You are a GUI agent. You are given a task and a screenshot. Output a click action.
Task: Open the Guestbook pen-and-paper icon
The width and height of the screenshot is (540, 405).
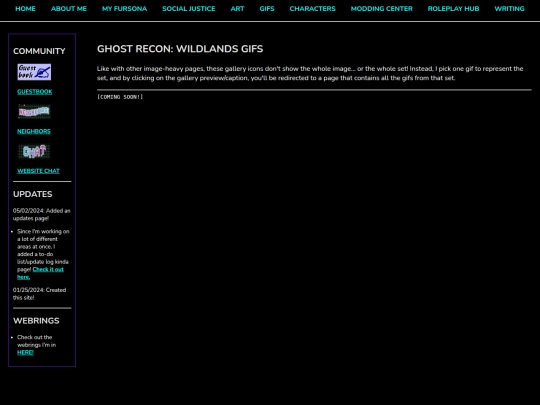(x=34, y=72)
